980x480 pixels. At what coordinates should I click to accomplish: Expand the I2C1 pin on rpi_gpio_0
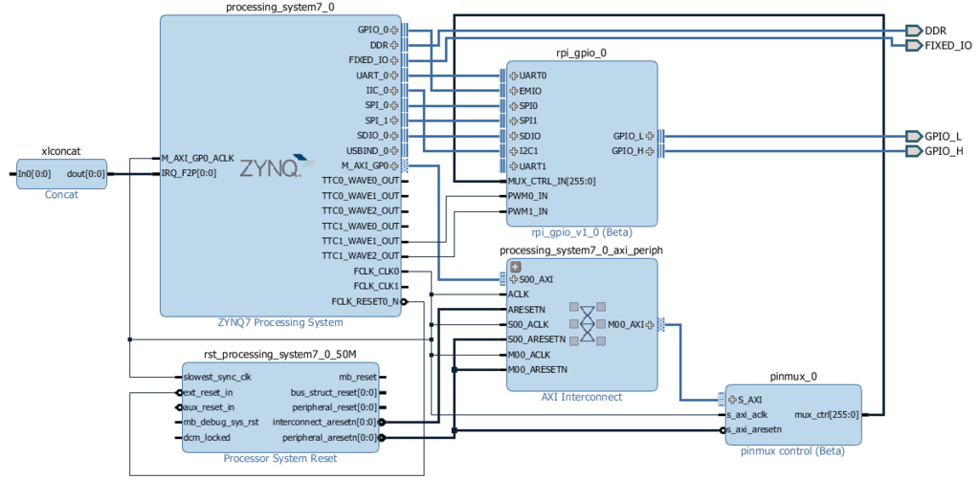[514, 151]
